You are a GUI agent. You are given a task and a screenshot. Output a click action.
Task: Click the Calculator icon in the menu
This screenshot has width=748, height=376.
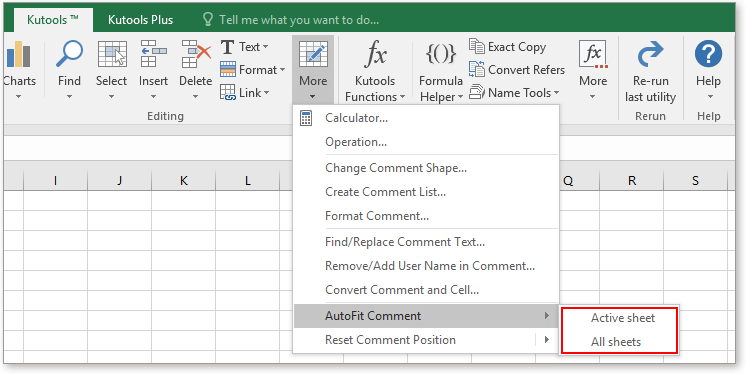click(306, 118)
